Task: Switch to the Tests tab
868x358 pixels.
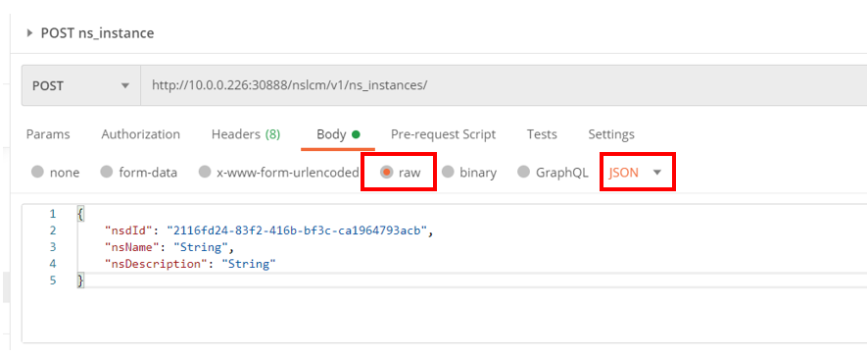Action: pos(542,134)
